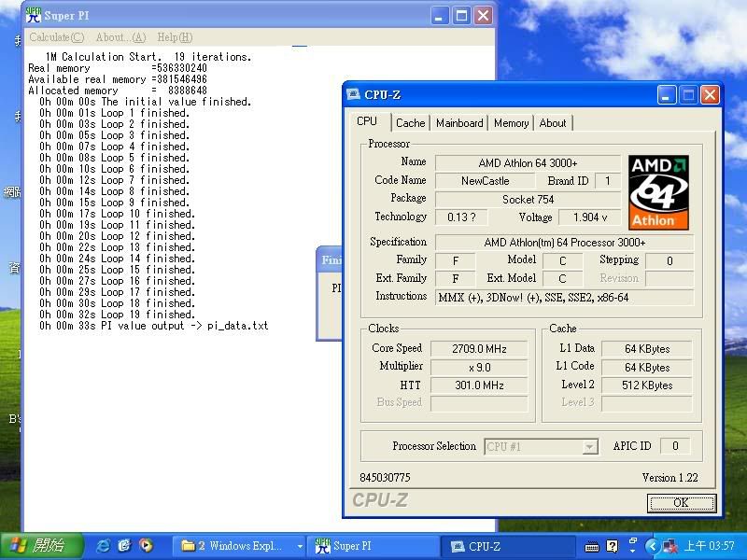
Task: Open the About menu in Super PI
Action: click(120, 37)
